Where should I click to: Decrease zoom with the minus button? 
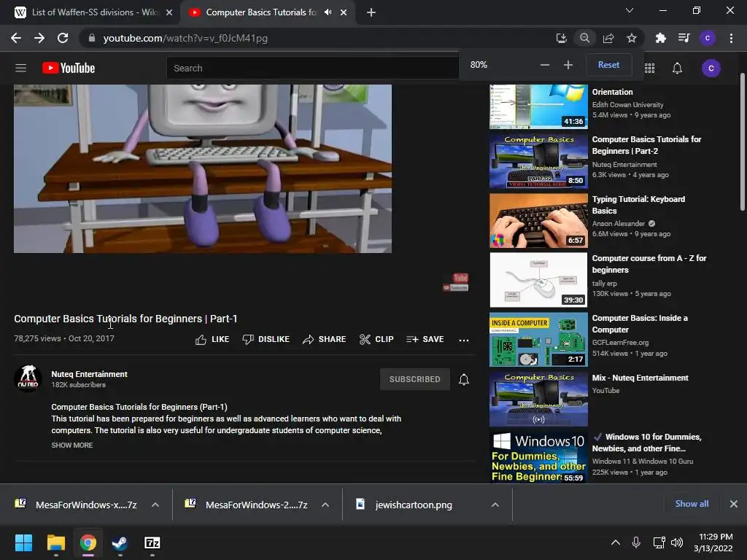tap(544, 65)
